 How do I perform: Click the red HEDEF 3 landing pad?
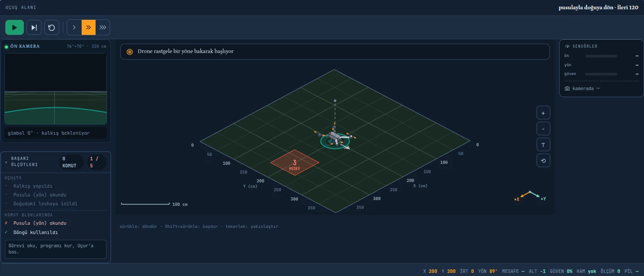tap(294, 163)
